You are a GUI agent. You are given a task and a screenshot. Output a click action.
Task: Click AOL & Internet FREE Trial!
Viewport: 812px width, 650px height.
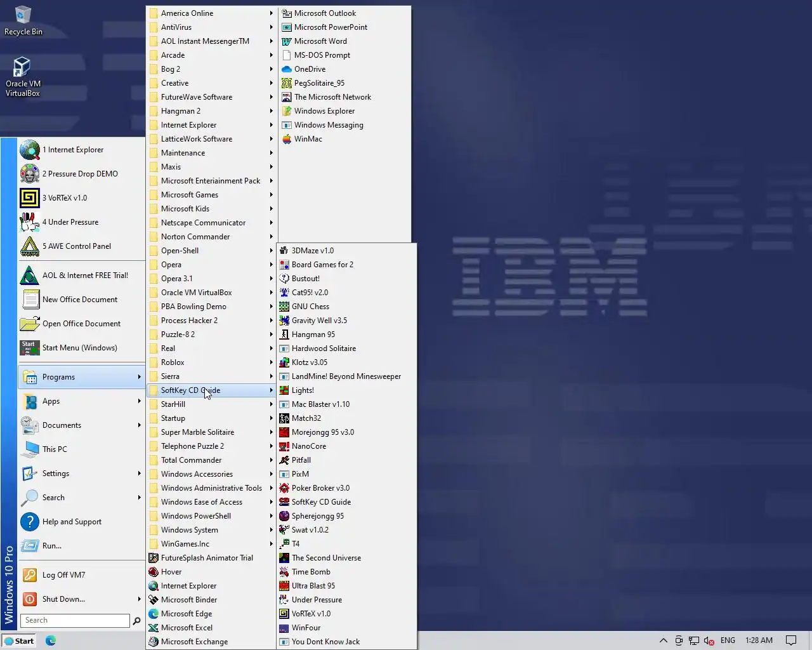click(x=82, y=275)
